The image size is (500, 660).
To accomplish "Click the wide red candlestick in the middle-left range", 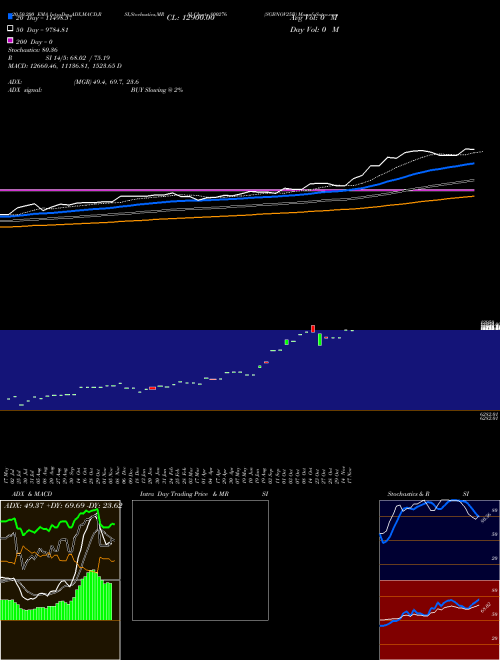I will point(152,388).
